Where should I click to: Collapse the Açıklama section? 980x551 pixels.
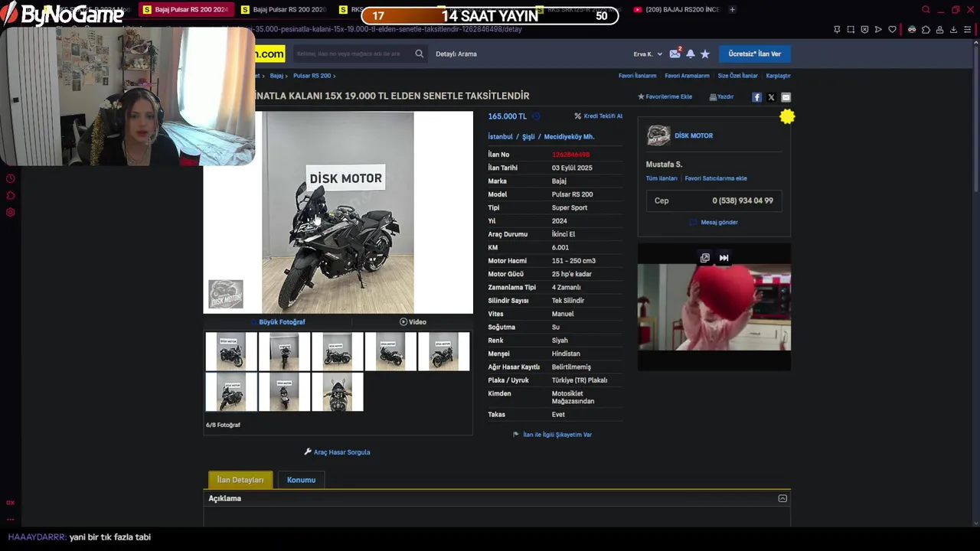coord(782,498)
